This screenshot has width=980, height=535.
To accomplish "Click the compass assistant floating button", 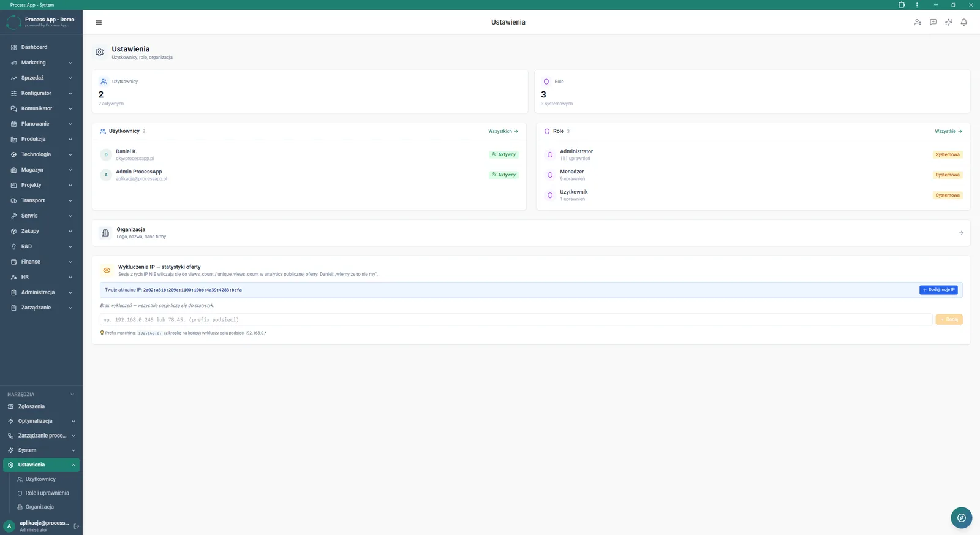I will (x=961, y=517).
